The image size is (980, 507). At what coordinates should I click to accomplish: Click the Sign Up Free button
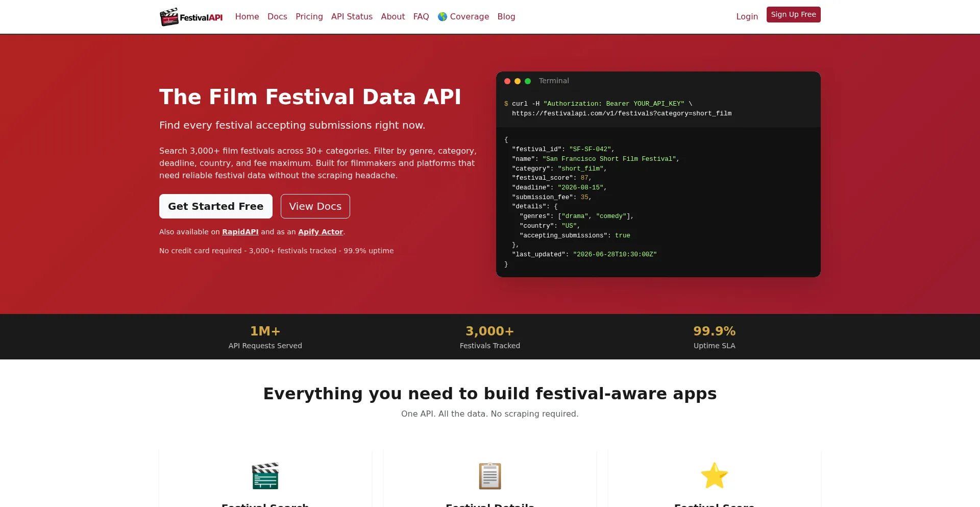tap(794, 14)
